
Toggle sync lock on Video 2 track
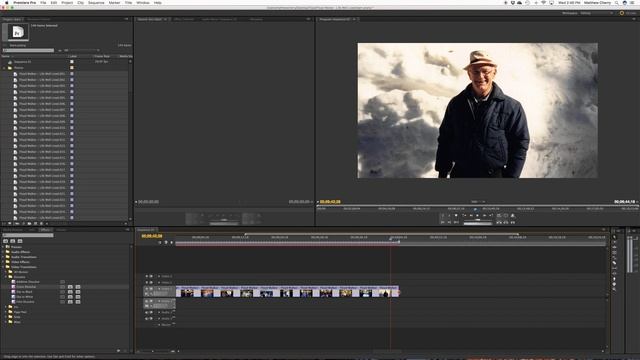pos(151,282)
